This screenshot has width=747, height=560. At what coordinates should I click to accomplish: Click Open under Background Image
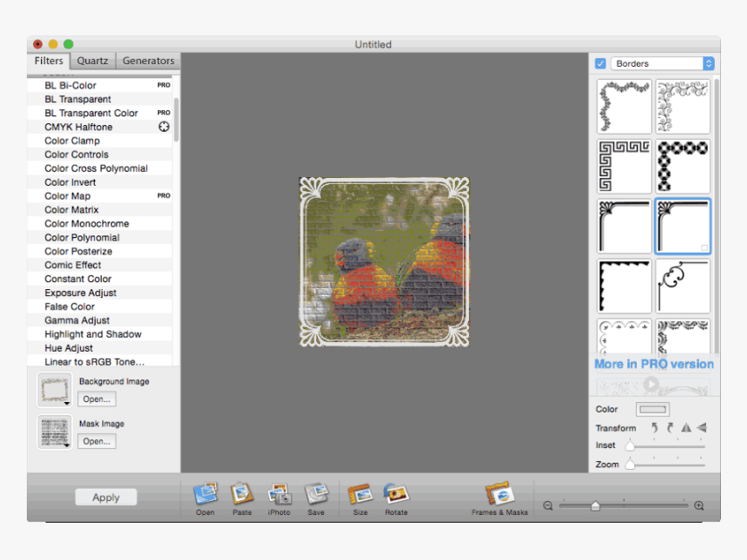pyautogui.click(x=96, y=399)
